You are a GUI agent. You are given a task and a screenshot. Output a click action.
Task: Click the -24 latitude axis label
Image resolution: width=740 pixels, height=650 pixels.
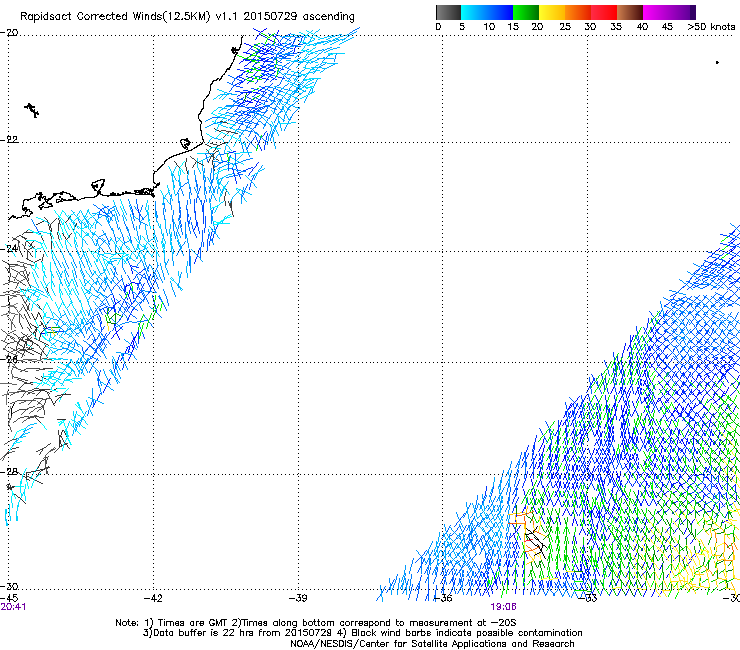click(x=9, y=248)
